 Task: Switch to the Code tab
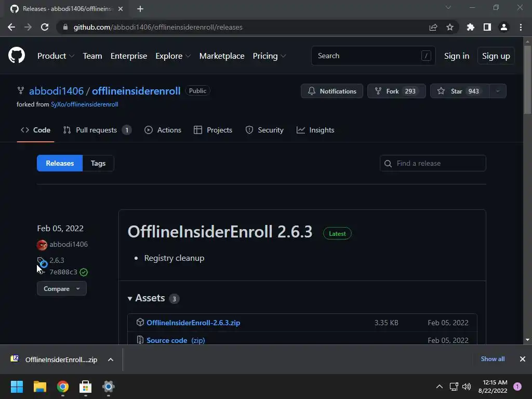click(x=35, y=130)
